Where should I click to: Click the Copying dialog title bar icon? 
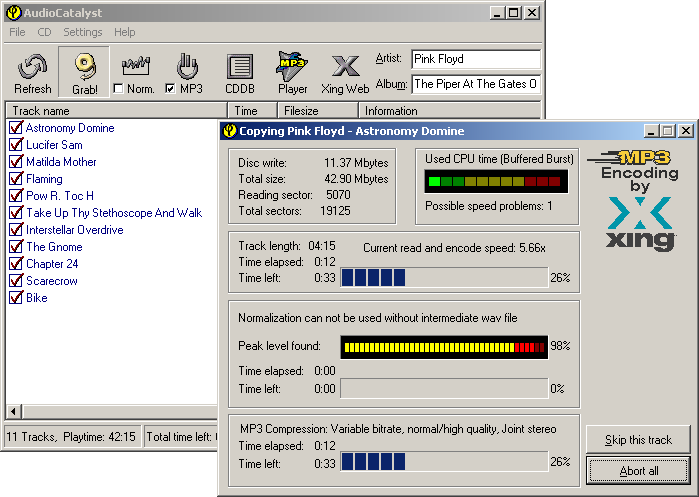click(x=230, y=131)
